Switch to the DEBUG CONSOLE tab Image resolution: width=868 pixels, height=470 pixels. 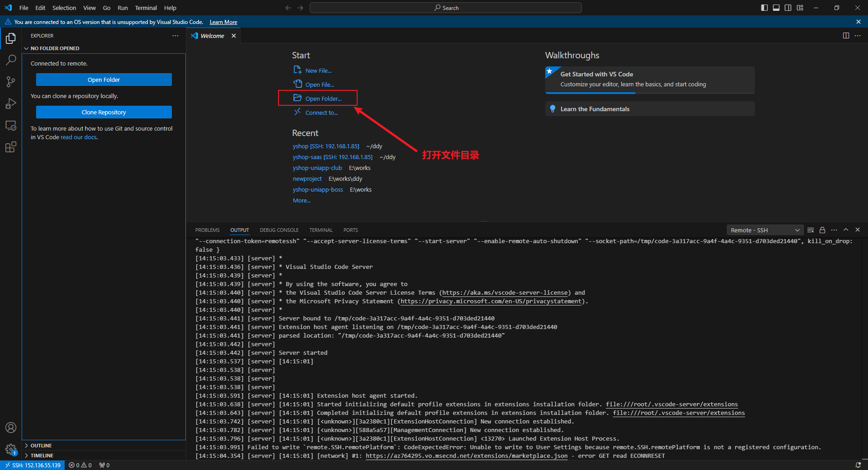279,230
